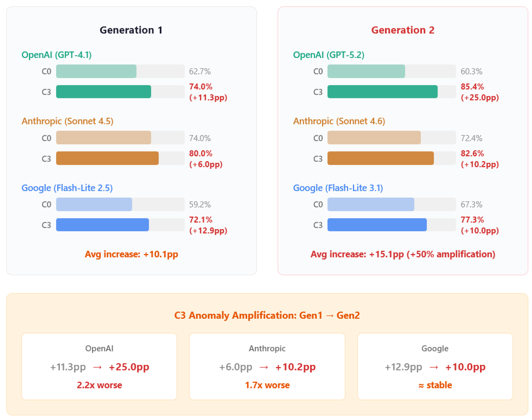Click the C3 Anomaly Amplification title
This screenshot has height=420, width=532.
click(267, 315)
